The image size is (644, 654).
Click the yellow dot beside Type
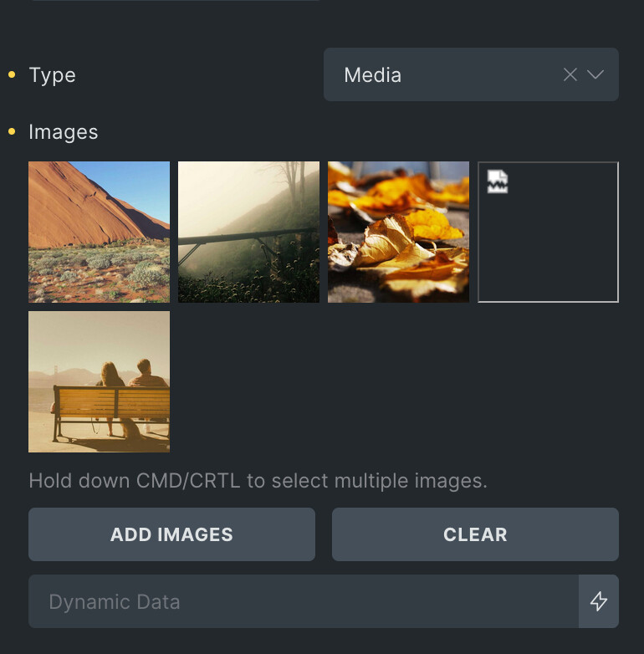coord(12,75)
